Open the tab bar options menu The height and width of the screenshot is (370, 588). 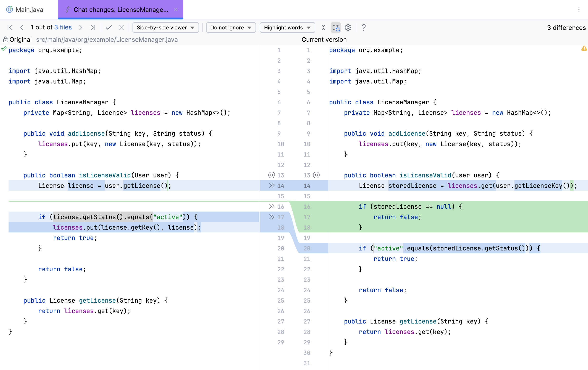pyautogui.click(x=579, y=9)
